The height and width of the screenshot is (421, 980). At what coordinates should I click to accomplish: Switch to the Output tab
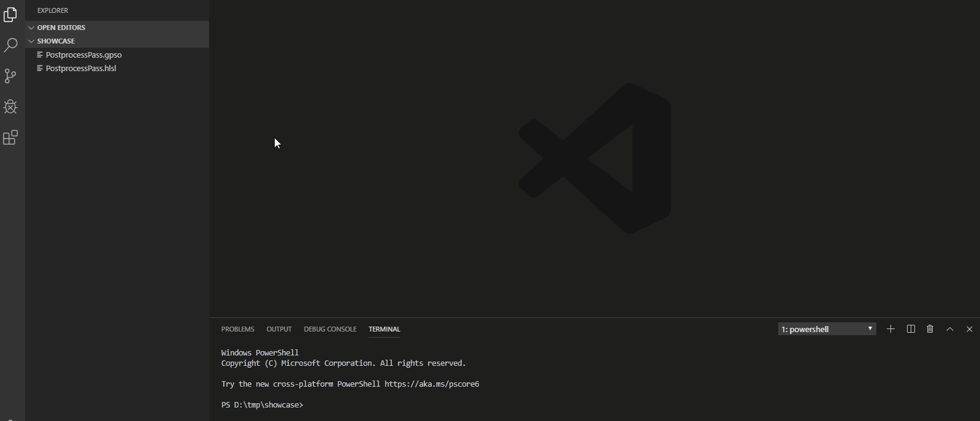pos(278,329)
